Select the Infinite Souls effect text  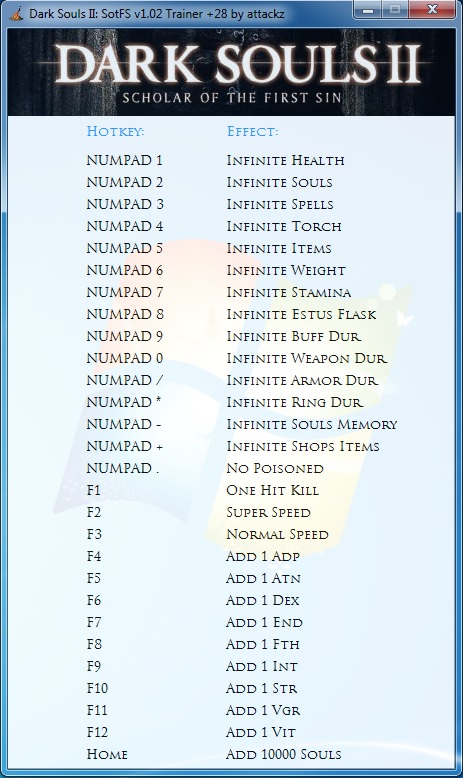point(279,182)
